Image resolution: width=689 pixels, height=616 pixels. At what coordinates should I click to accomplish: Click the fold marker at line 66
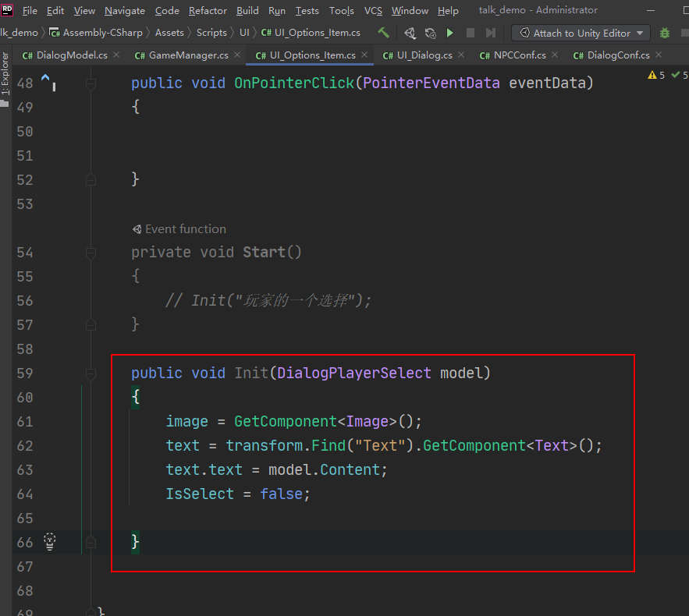[91, 542]
